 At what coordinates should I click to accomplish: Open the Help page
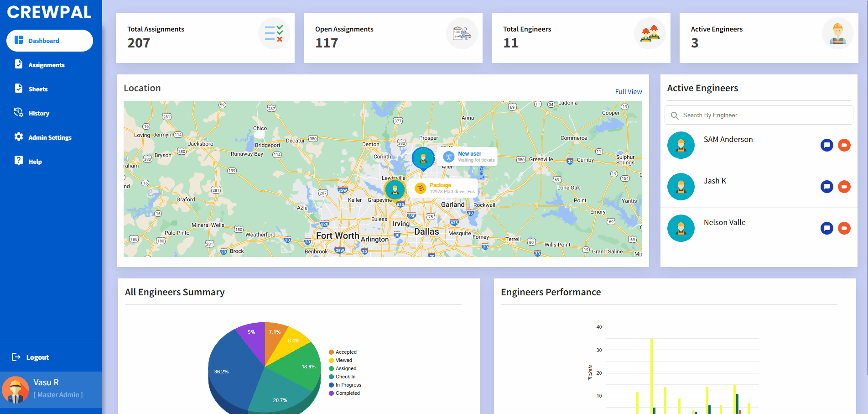(35, 162)
